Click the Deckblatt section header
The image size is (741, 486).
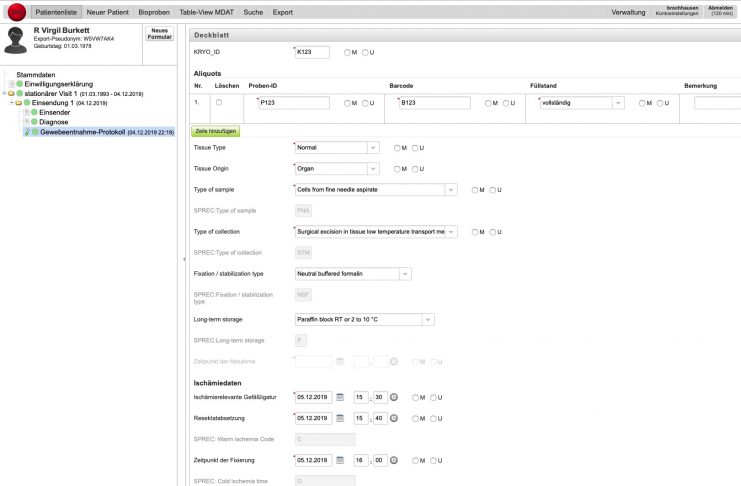(465, 35)
